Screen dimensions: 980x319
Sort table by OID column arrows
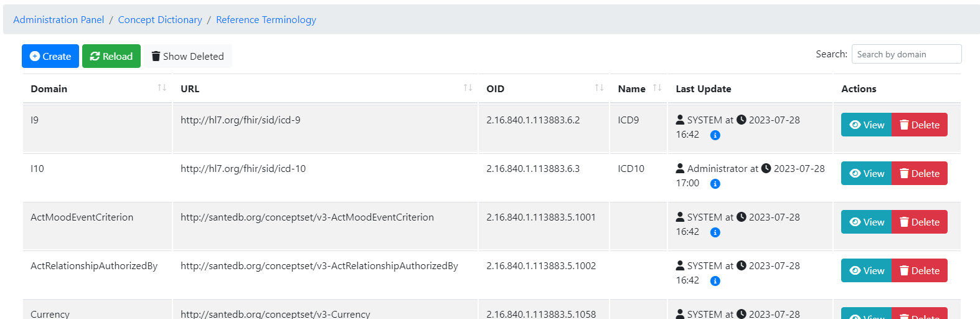pyautogui.click(x=599, y=88)
